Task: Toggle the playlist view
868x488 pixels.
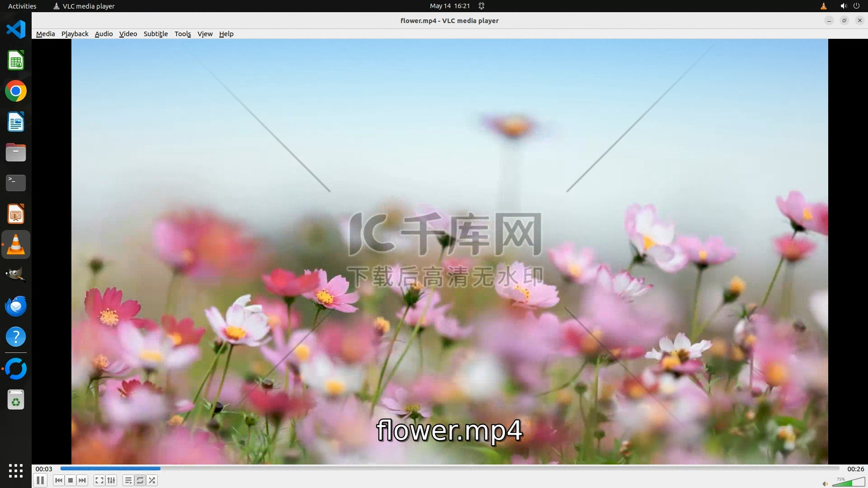Action: click(x=128, y=480)
